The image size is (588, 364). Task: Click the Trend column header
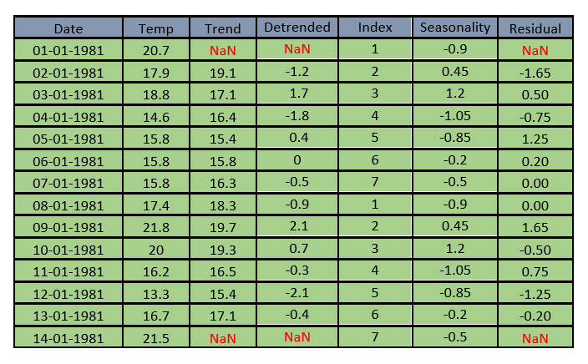click(222, 28)
